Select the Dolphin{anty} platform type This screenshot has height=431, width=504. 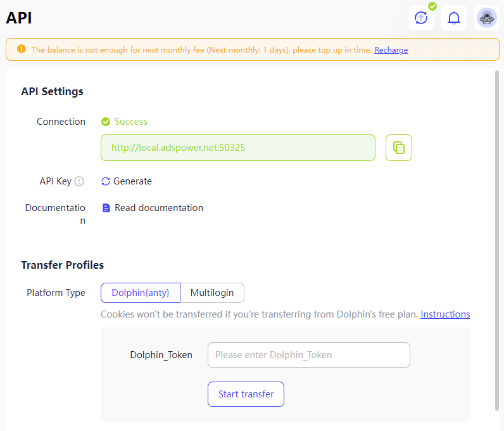(x=141, y=293)
